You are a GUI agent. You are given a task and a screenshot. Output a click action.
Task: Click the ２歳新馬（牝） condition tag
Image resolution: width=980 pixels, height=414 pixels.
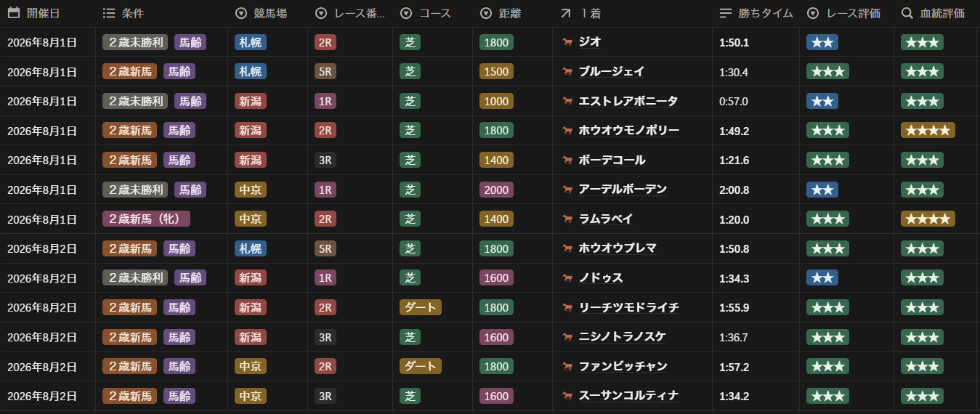point(146,219)
